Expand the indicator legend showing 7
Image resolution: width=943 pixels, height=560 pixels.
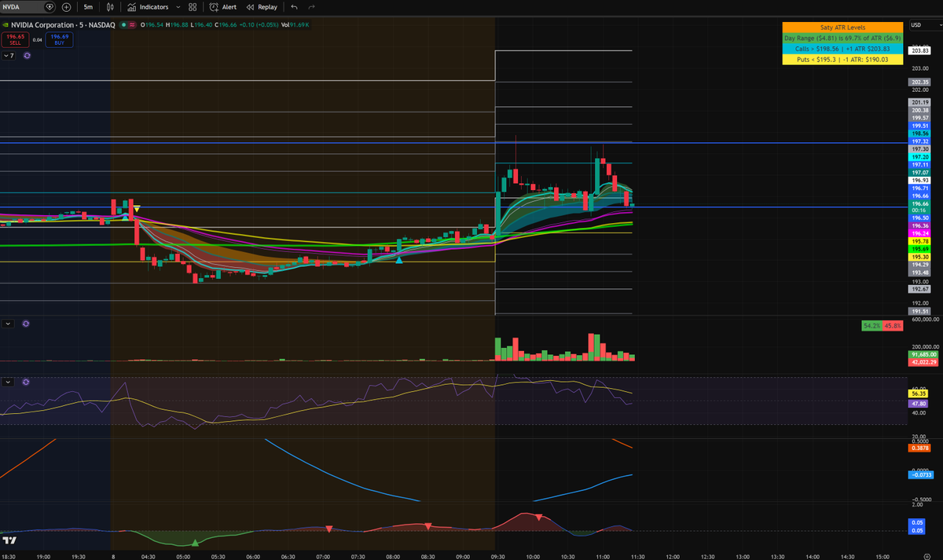pyautogui.click(x=9, y=56)
